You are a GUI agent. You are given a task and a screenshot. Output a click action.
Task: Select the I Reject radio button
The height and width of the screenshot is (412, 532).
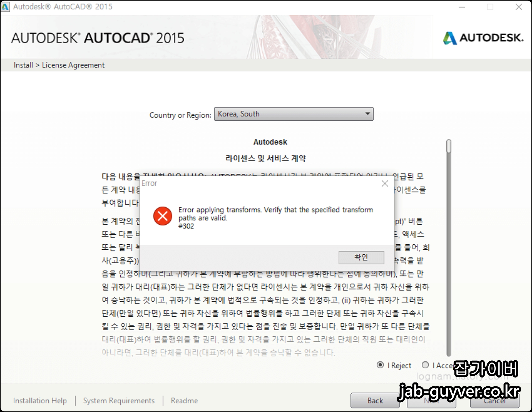coord(380,365)
